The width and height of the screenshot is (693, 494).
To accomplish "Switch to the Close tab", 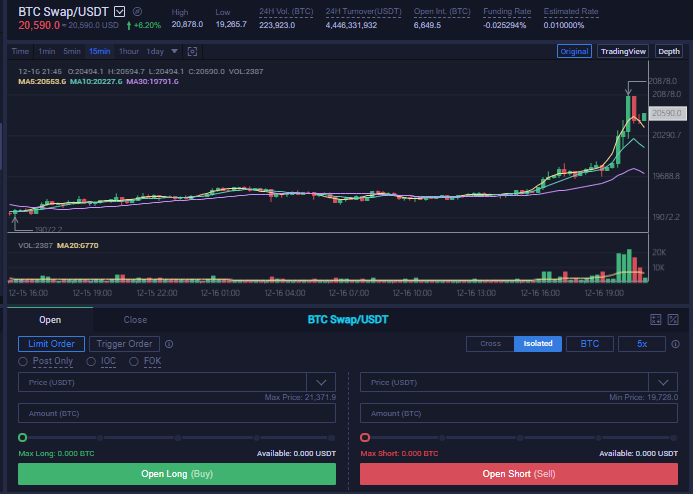I will point(135,319).
